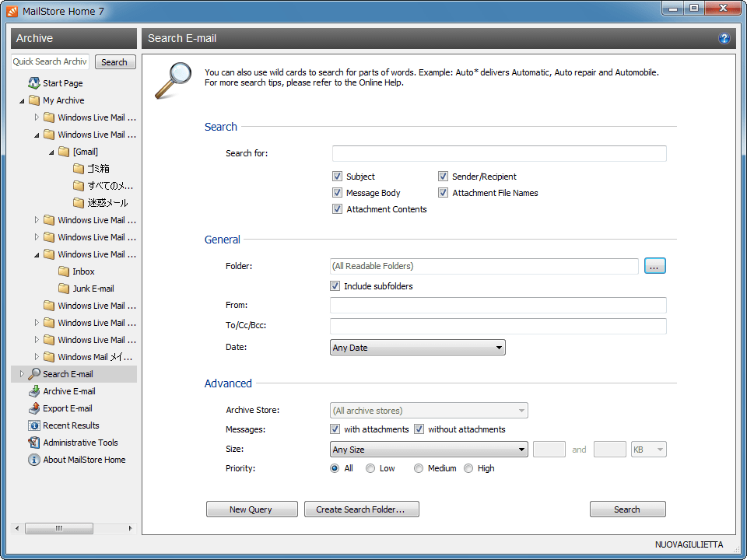747x560 pixels.
Task: Select the Junk E-mail folder
Action: tap(93, 289)
